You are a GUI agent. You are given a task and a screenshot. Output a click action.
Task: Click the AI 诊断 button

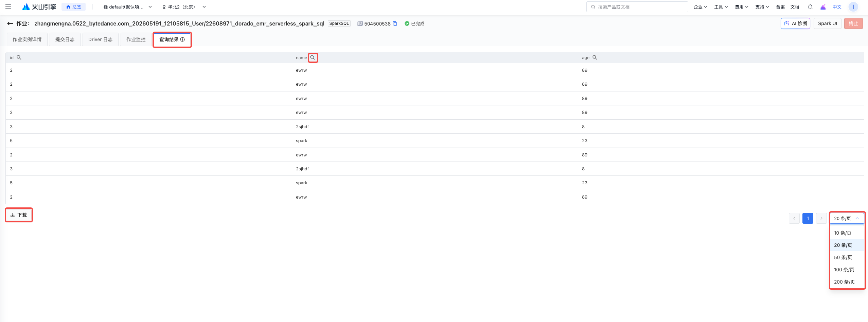[x=795, y=23]
